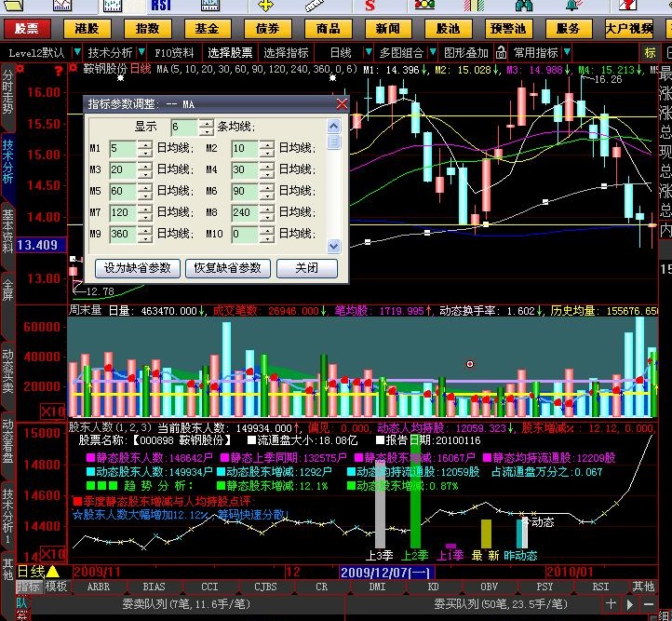Toggle the 标 button at toolbar right
The width and height of the screenshot is (672, 621).
tap(650, 53)
